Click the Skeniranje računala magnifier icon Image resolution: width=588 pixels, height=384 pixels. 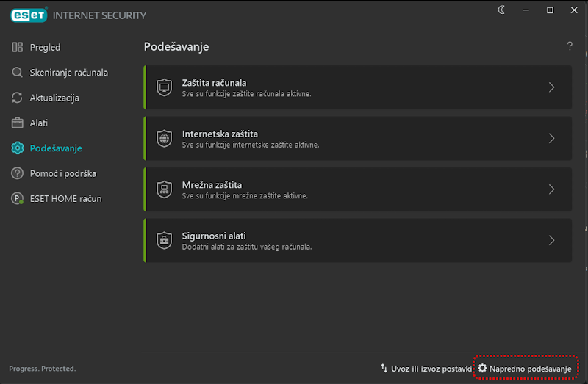(17, 73)
